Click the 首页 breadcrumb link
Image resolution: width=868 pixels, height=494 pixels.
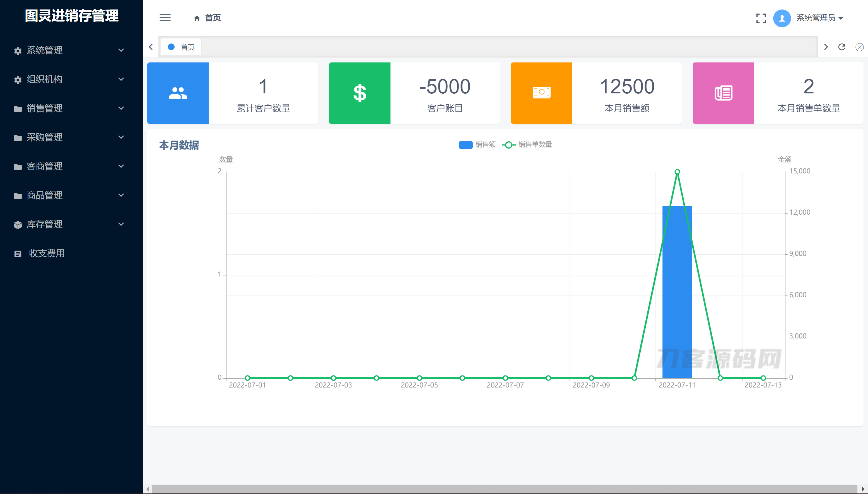click(213, 18)
